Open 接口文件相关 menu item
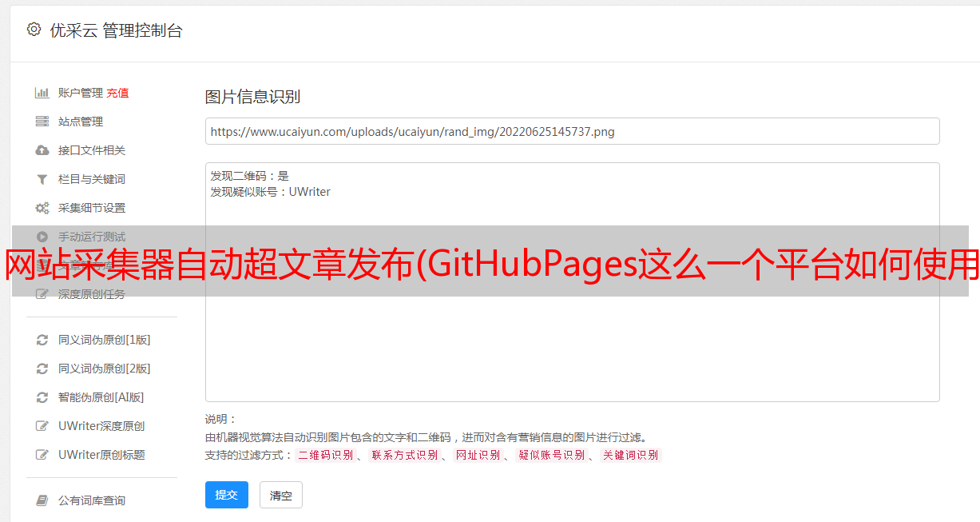980x522 pixels. [x=92, y=150]
